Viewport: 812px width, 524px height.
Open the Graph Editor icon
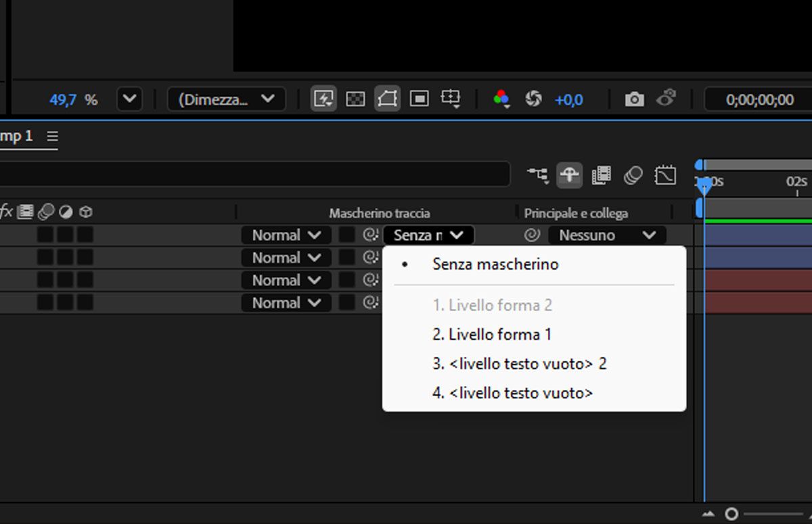click(x=665, y=176)
